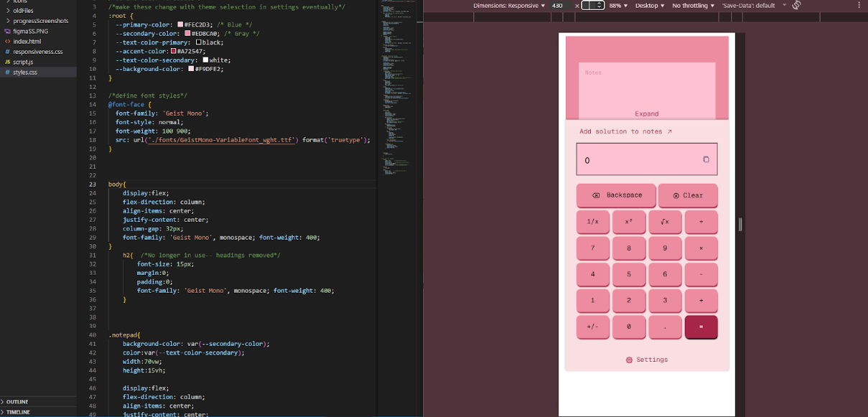Image resolution: width=868 pixels, height=417 pixels.
Task: Open device toolbar three-dot more options
Action: coord(859,5)
